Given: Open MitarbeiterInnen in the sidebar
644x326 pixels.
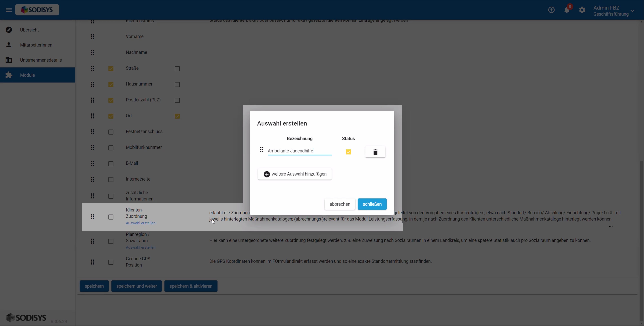Looking at the screenshot, I should 37,45.
